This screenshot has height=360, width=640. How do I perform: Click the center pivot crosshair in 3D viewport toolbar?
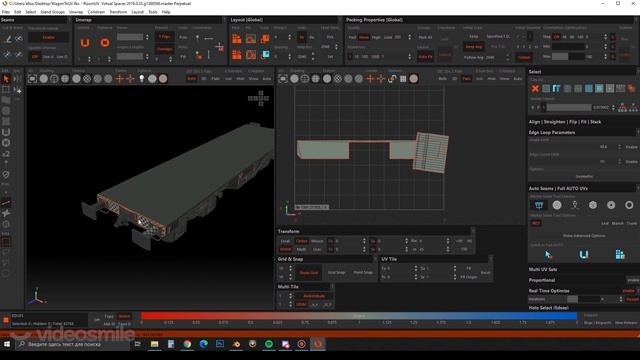120,78
